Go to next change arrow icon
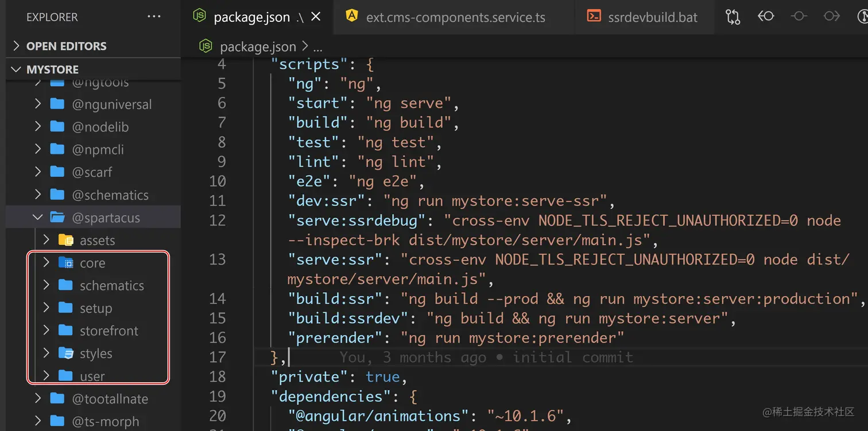 pyautogui.click(x=832, y=17)
